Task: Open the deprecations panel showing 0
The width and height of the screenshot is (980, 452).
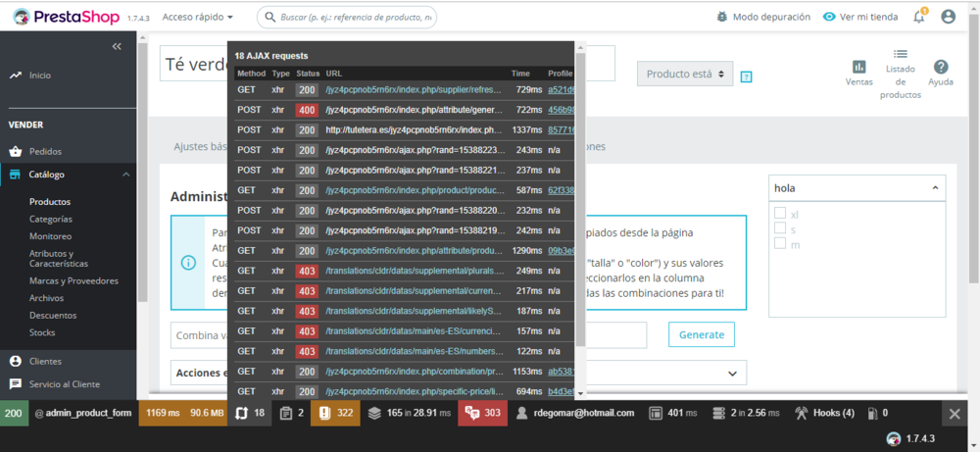Action: click(x=877, y=413)
